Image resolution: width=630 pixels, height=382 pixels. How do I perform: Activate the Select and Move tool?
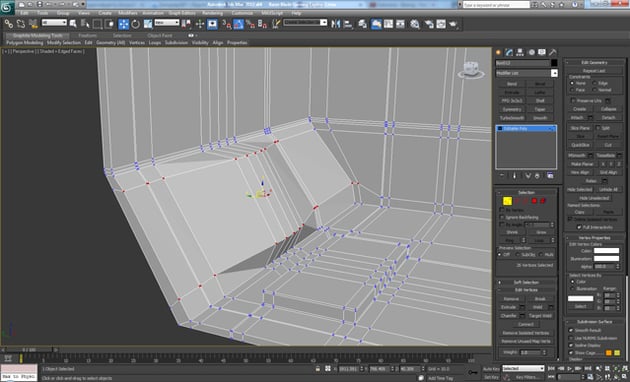[123, 24]
